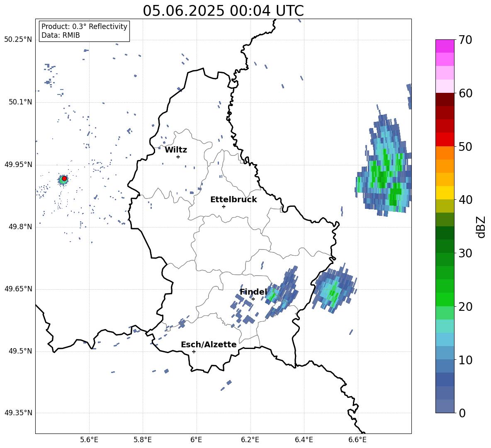Pick the yellow colorbar segment above 40
The image size is (491, 448).
click(x=445, y=192)
